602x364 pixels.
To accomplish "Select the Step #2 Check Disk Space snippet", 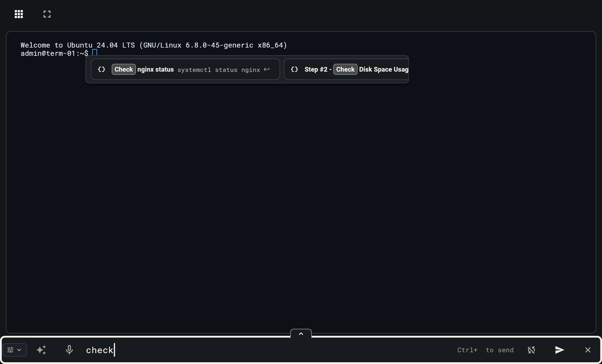I will 346,69.
